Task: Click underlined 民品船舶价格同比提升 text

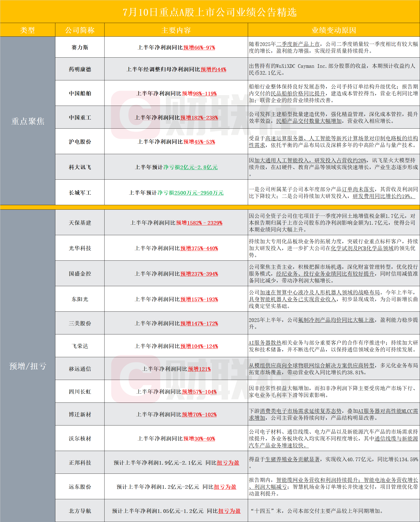Action: [x=298, y=94]
